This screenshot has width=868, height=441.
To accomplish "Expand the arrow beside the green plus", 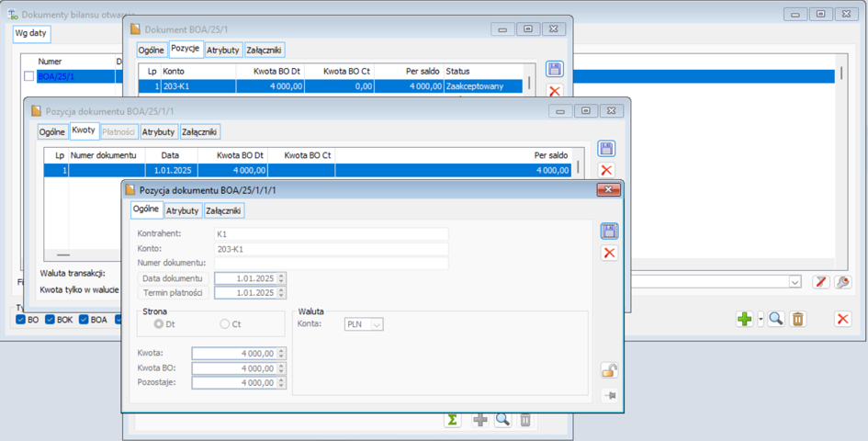I will tap(761, 319).
